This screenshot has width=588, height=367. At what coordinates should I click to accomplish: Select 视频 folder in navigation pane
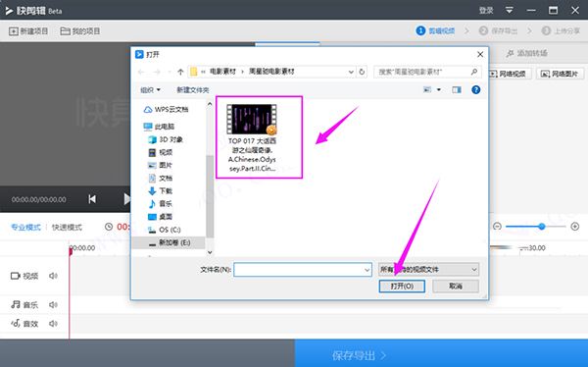coord(161,152)
